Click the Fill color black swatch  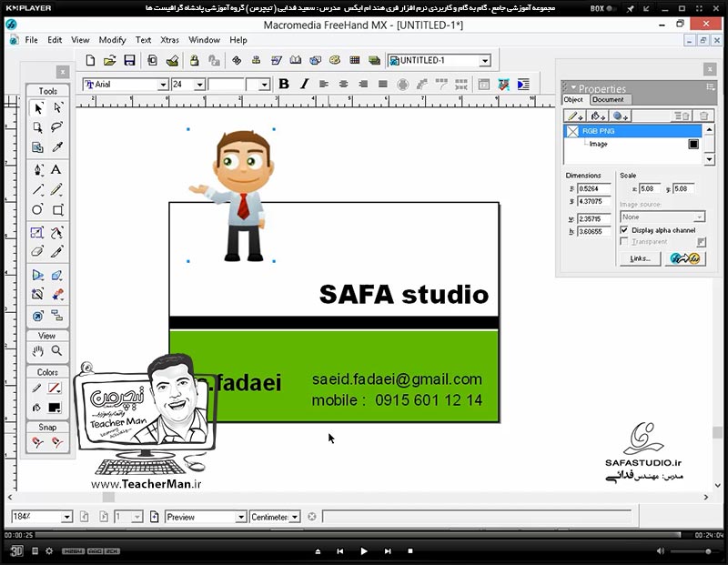pyautogui.click(x=55, y=408)
